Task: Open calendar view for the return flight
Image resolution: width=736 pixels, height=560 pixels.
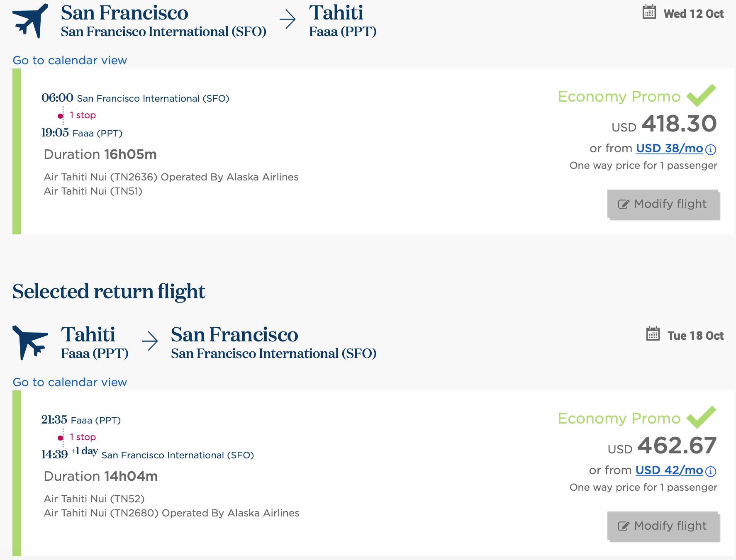Action: tap(70, 382)
